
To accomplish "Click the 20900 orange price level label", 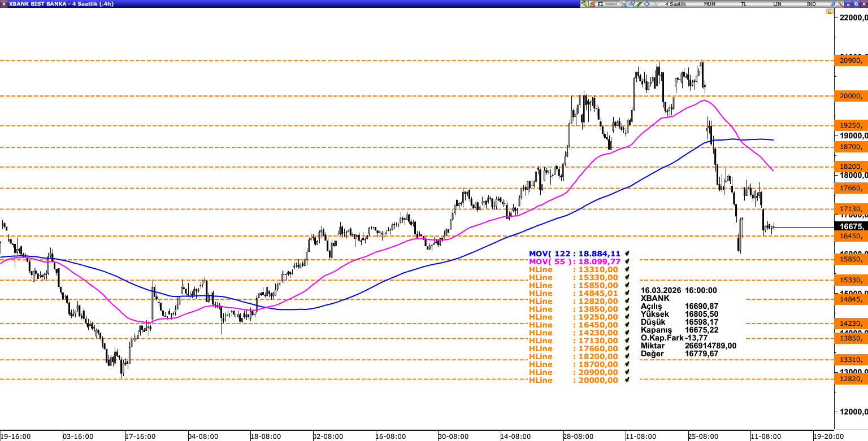I will tap(850, 60).
